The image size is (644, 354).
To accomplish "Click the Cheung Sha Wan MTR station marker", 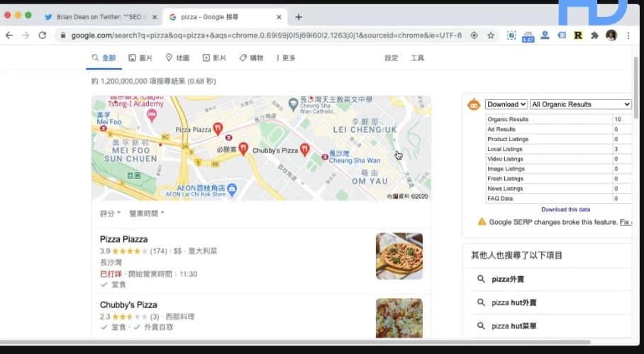I will [x=324, y=157].
